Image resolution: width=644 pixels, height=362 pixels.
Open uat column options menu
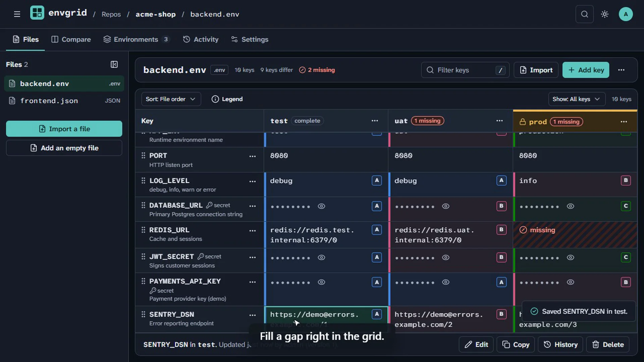pos(499,121)
